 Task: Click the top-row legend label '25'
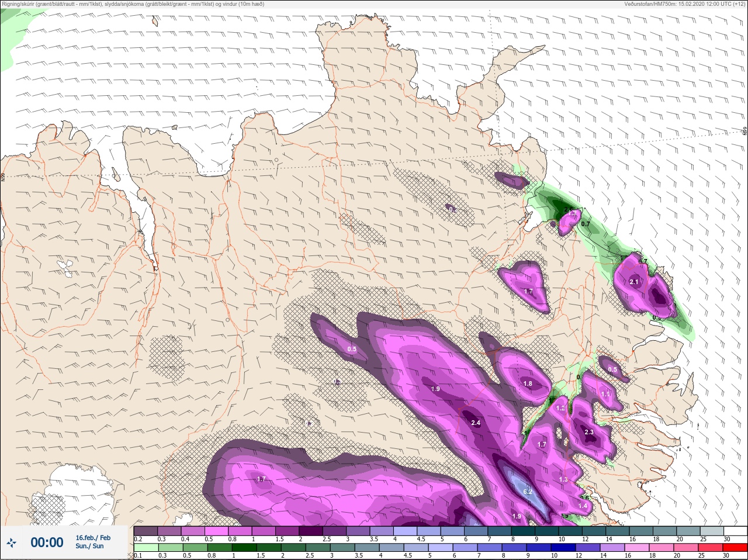[702, 539]
